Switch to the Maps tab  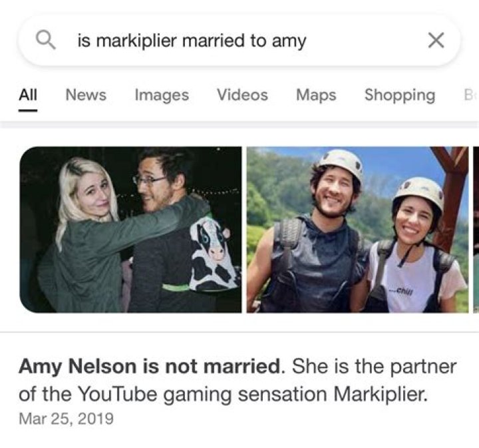coord(316,95)
